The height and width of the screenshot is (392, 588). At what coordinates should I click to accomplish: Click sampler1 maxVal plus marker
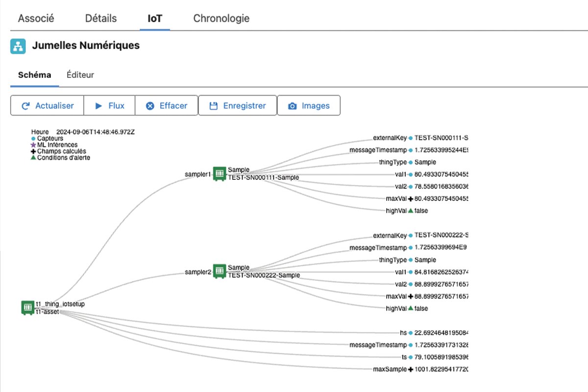(411, 198)
